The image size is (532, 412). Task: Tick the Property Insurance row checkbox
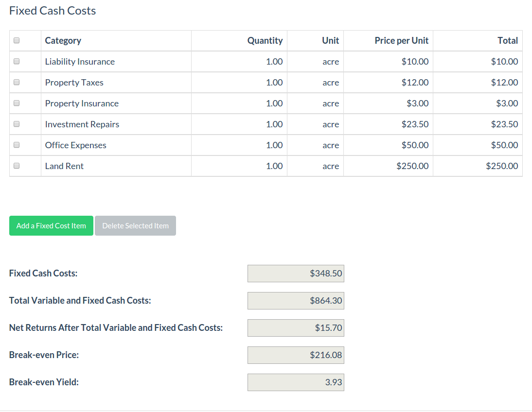coord(17,103)
